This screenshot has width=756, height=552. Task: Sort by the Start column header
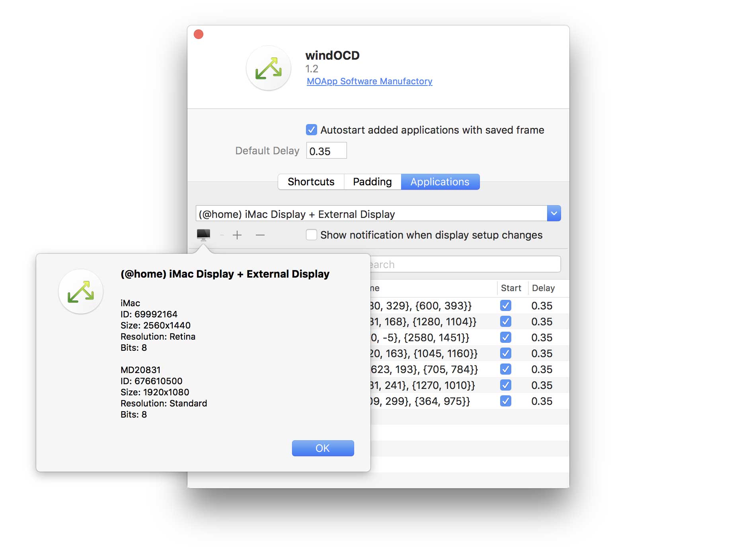[512, 288]
